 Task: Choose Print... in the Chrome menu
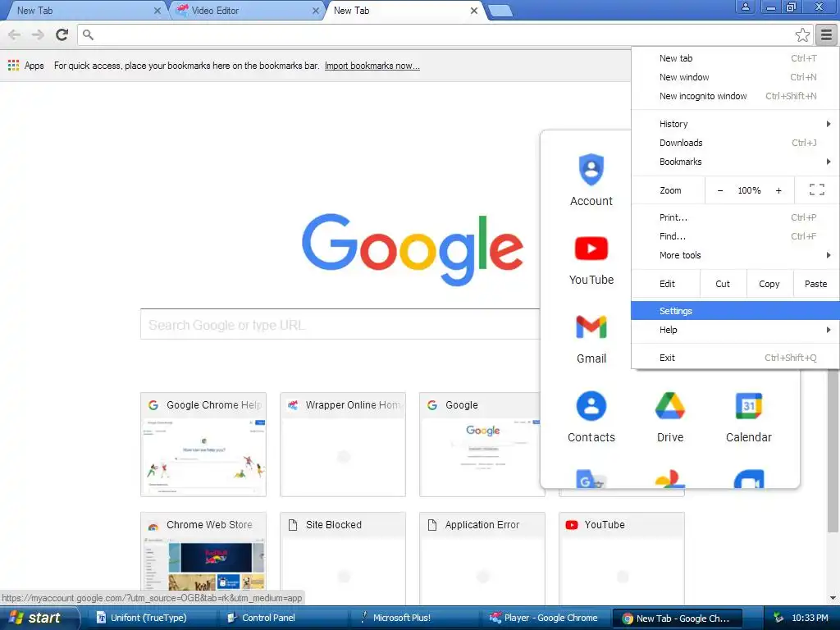735,217
